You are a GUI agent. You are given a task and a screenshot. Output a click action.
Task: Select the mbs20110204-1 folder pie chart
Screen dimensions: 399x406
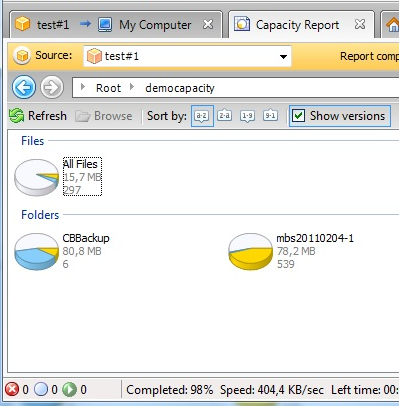pyautogui.click(x=250, y=251)
